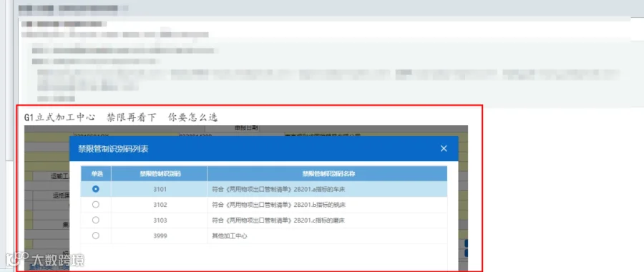Click the 3102 code cell

pyautogui.click(x=159, y=205)
